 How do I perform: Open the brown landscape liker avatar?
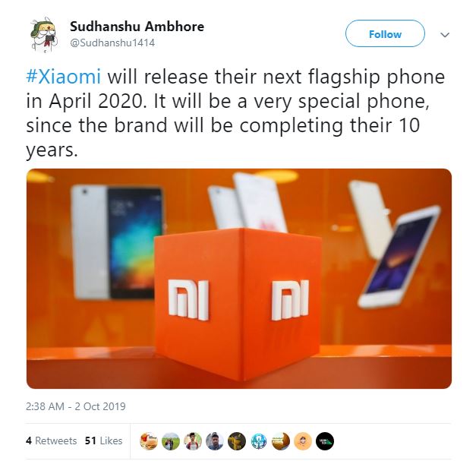(281, 440)
